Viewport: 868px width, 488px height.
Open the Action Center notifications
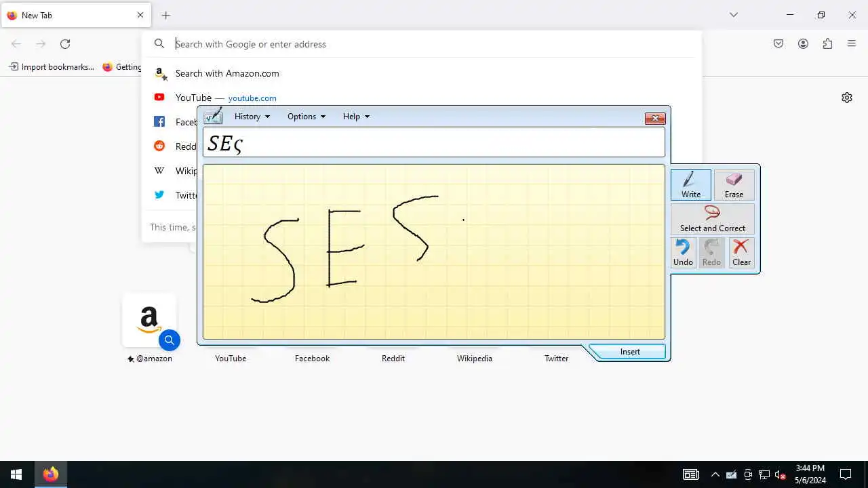click(x=846, y=474)
